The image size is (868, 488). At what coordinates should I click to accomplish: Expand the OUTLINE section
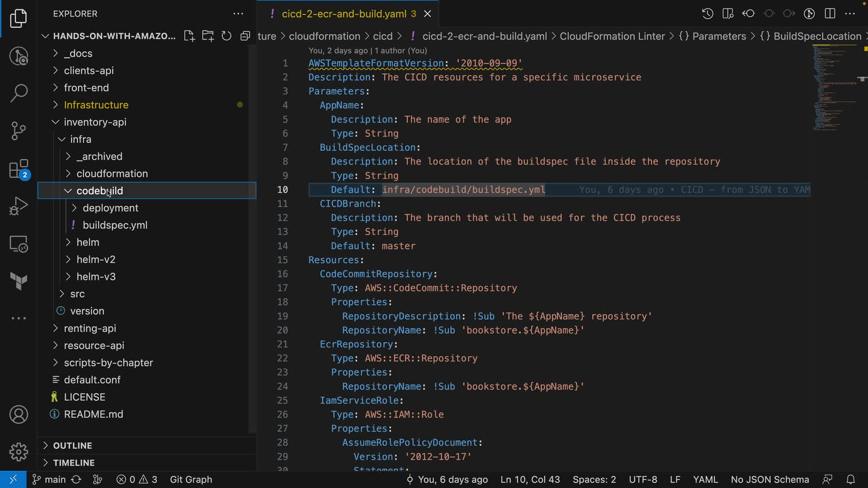pyautogui.click(x=72, y=446)
